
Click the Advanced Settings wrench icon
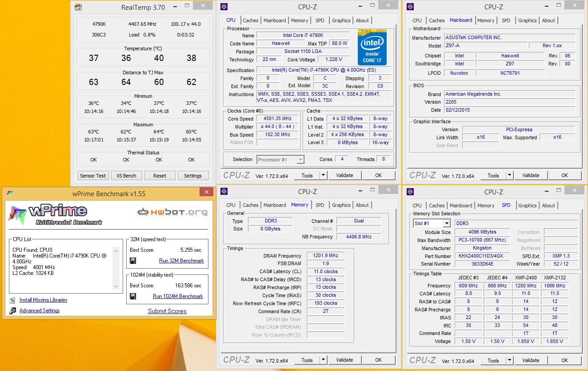[12, 311]
